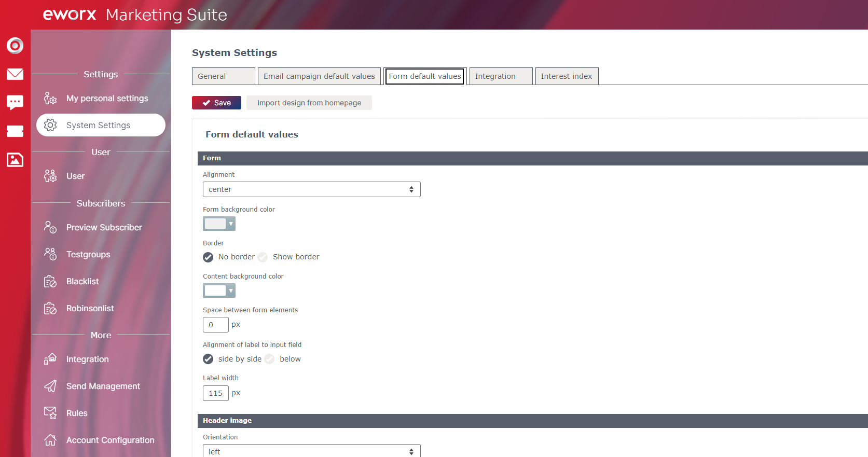The width and height of the screenshot is (868, 457).
Task: Click the Testgroups people icon
Action: pyautogui.click(x=50, y=254)
